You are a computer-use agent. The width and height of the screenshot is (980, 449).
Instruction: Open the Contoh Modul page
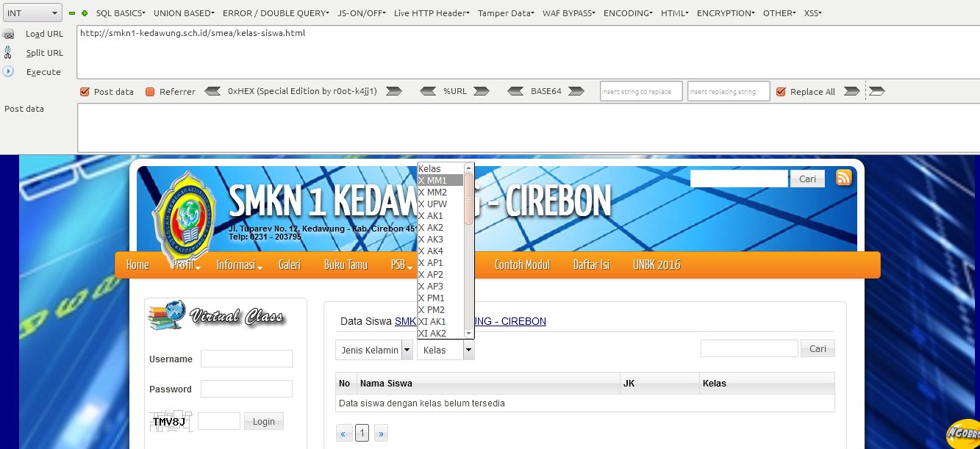point(522,265)
